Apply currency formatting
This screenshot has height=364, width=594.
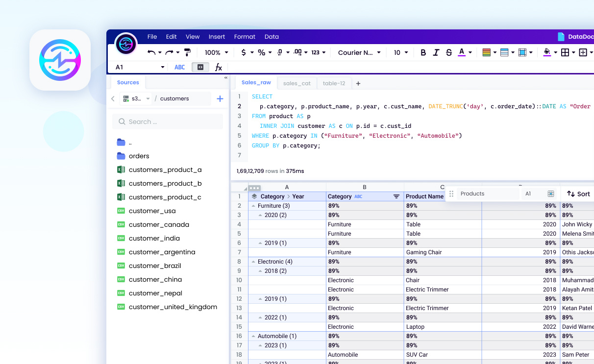(244, 52)
